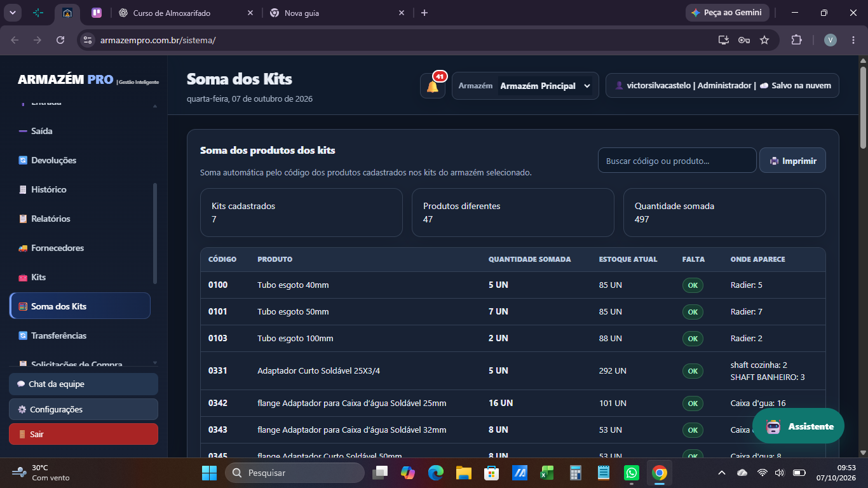868x488 pixels.
Task: Open the Assistente chatbot button
Action: 798,426
